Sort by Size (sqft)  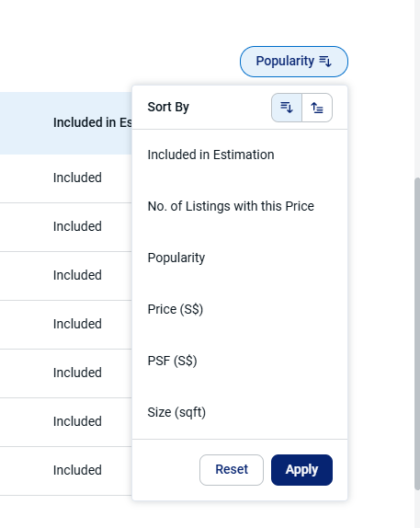(x=240, y=412)
